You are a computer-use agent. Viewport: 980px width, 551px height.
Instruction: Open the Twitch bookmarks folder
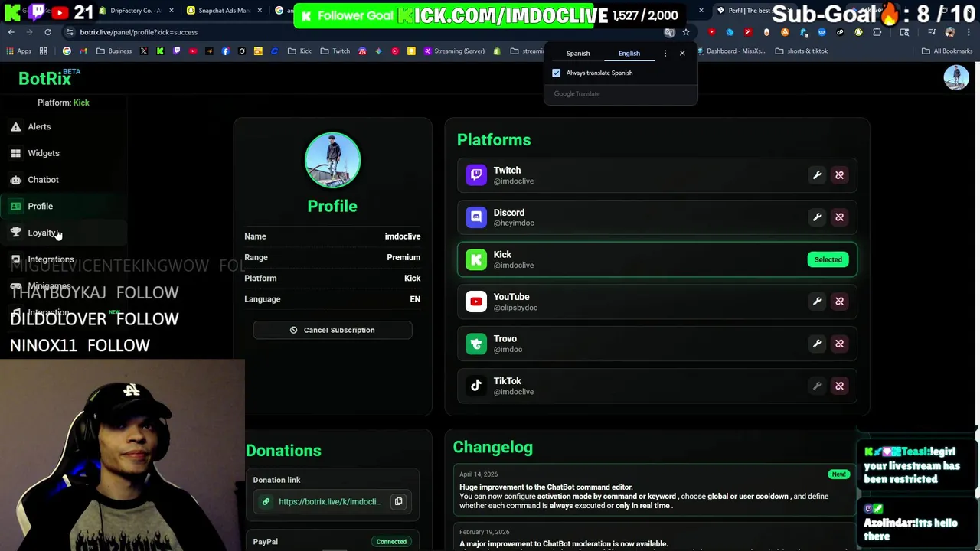tap(335, 51)
